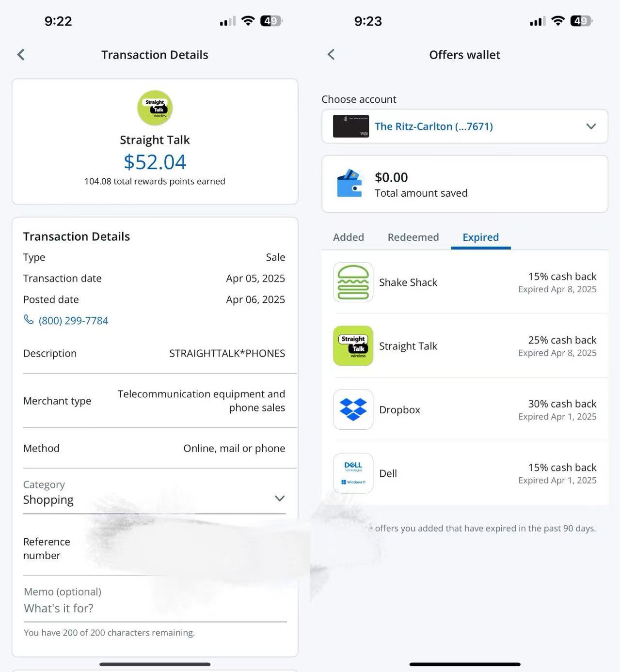
Task: Tap the Ritz-Carlton card thumbnail image
Action: point(351,126)
